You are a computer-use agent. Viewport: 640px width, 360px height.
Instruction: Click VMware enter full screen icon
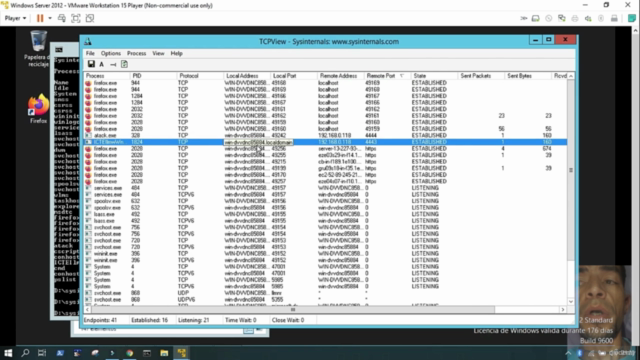click(76, 18)
